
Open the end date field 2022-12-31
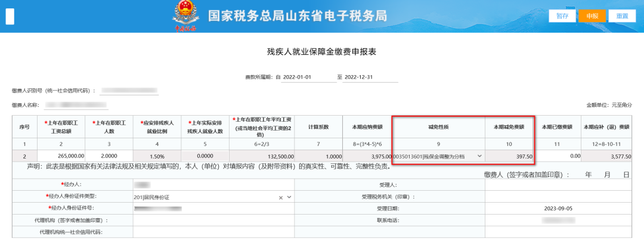(x=370, y=77)
